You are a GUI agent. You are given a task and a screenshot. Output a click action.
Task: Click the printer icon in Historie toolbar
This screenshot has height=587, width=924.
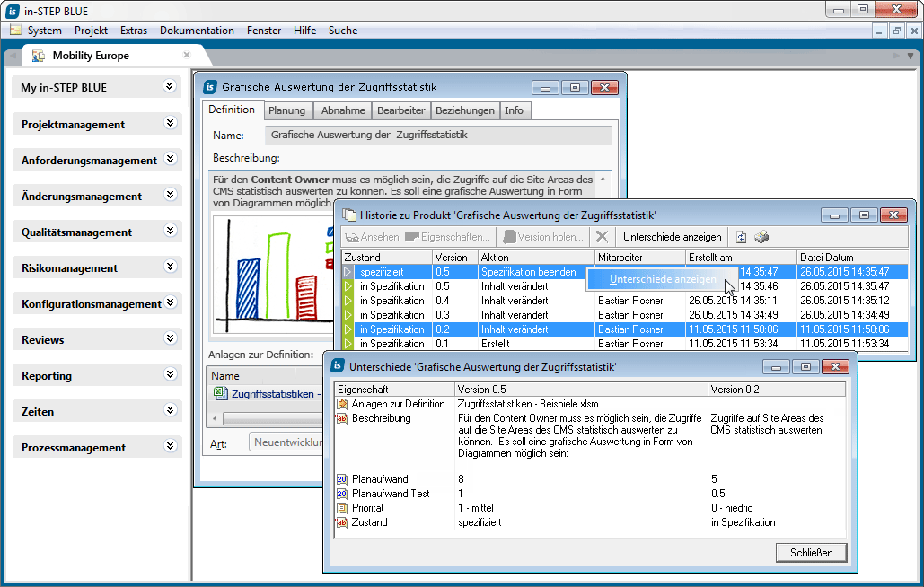coord(761,237)
